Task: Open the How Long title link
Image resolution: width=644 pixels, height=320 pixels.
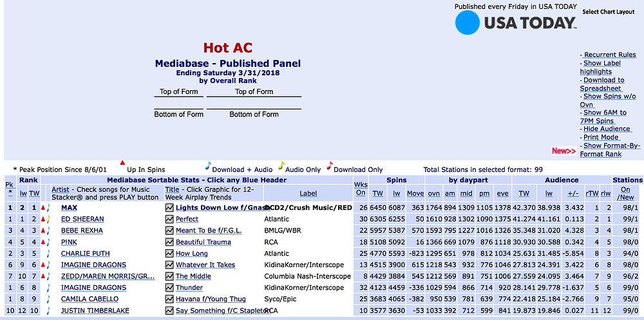Action: point(192,254)
